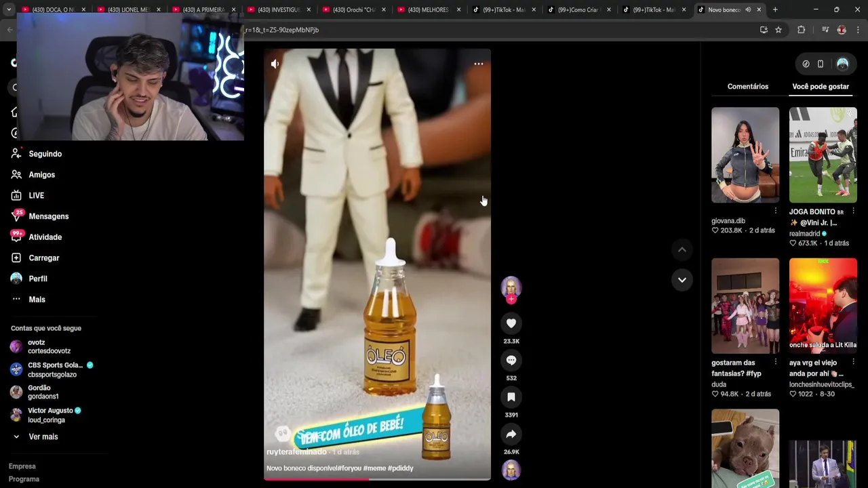Open the phone app icon in the top bar
The width and height of the screenshot is (868, 488).
tap(821, 64)
